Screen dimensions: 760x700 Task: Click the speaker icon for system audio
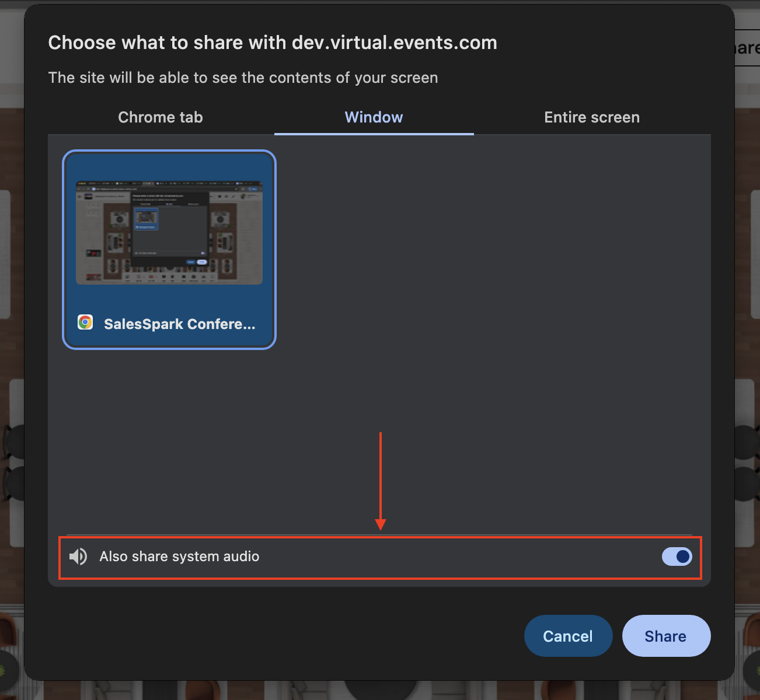pos(78,556)
